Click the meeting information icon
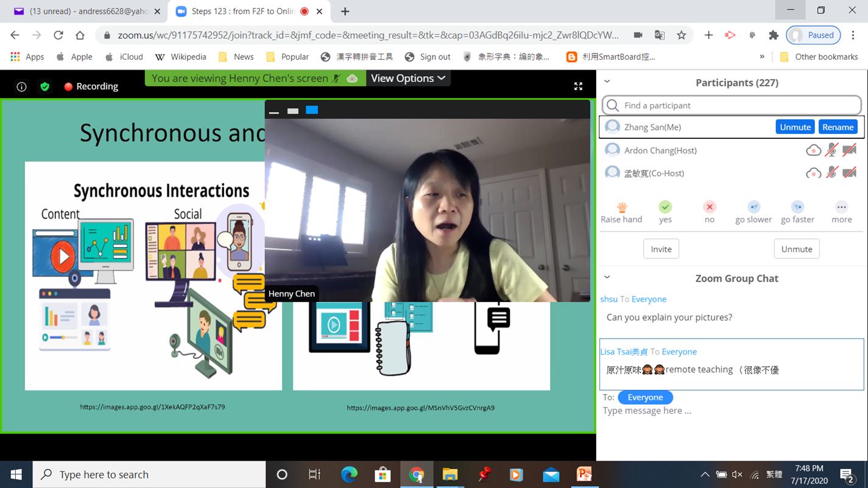The width and height of the screenshot is (868, 488). (x=21, y=87)
